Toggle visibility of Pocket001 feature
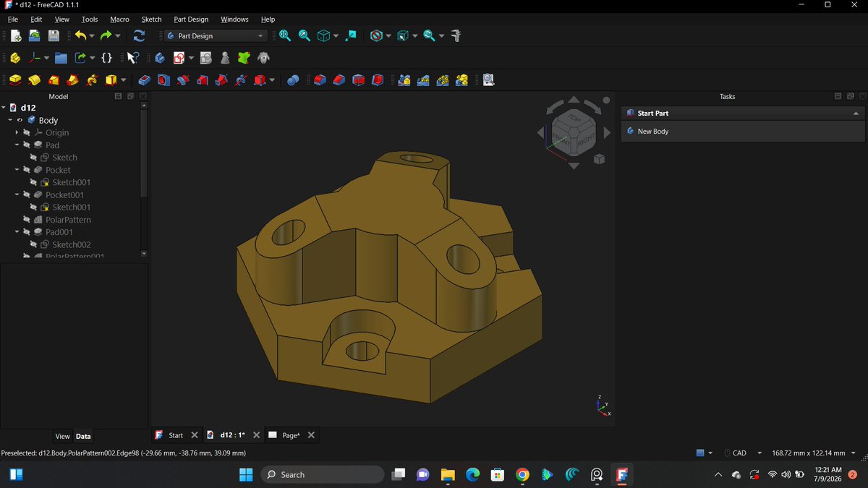Image resolution: width=868 pixels, height=488 pixels. coord(27,194)
